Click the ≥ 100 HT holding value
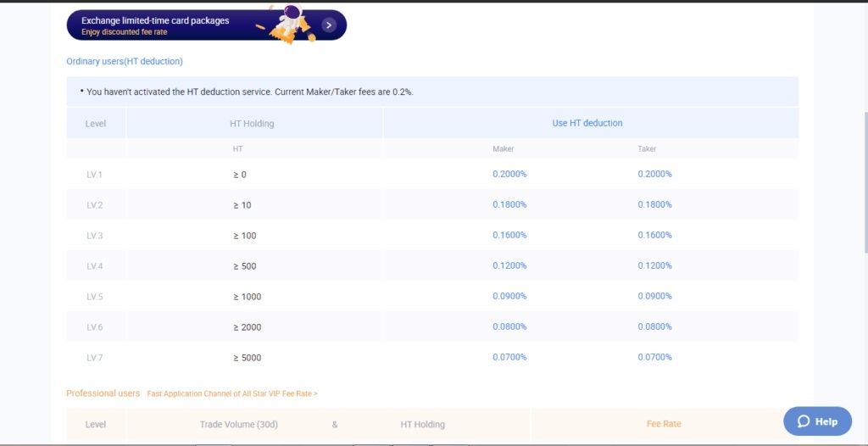This screenshot has width=868, height=446. point(245,236)
